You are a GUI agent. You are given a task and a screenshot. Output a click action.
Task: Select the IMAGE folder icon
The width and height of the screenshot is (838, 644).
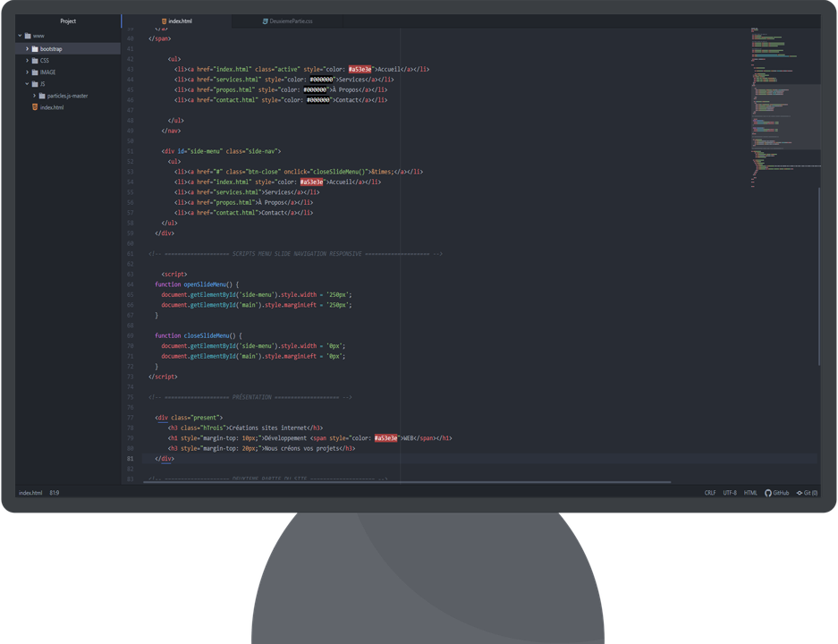tap(34, 72)
